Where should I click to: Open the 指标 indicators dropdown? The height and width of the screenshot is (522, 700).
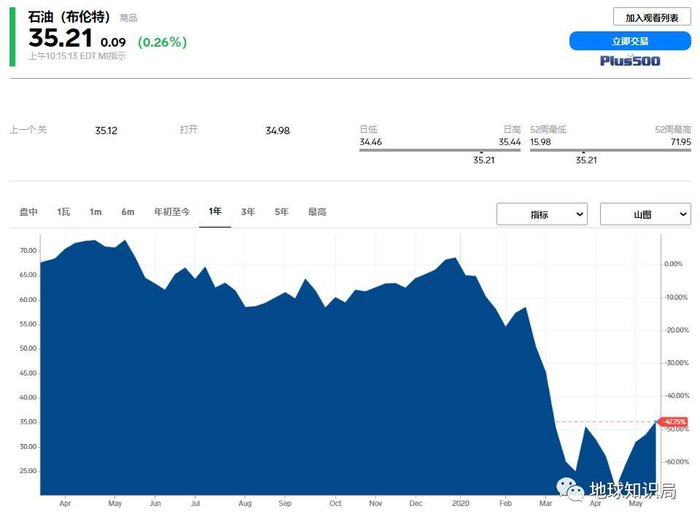(x=542, y=214)
